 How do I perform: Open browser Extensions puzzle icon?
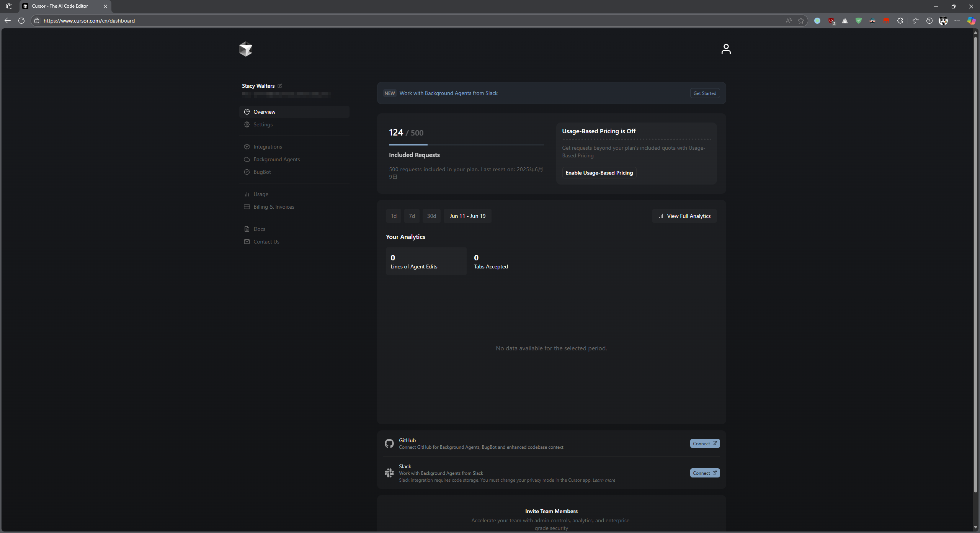(x=900, y=21)
